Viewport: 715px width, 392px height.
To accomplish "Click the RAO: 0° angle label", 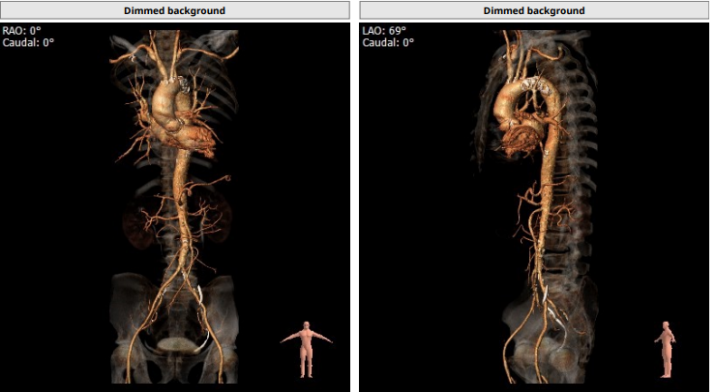I will (x=21, y=31).
